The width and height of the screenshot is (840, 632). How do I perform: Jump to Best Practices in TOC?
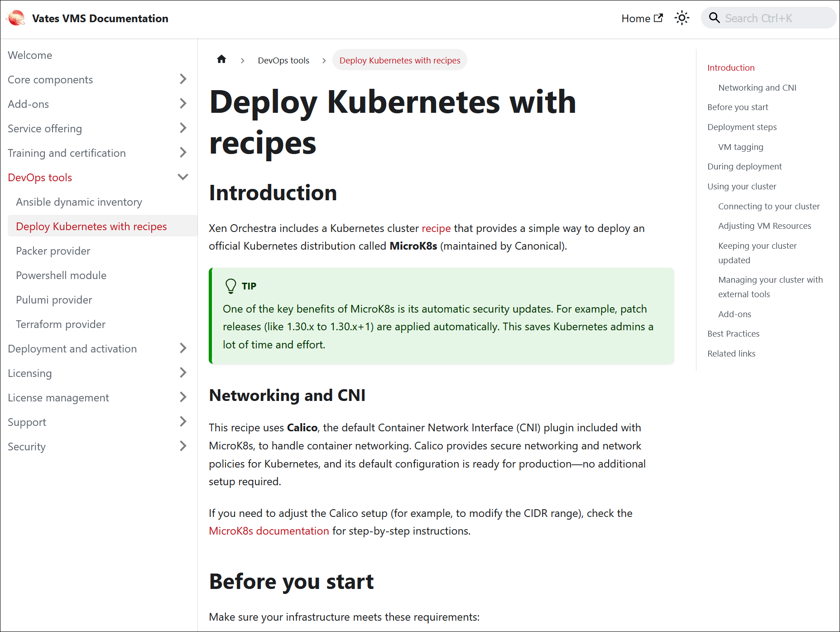[x=733, y=333]
